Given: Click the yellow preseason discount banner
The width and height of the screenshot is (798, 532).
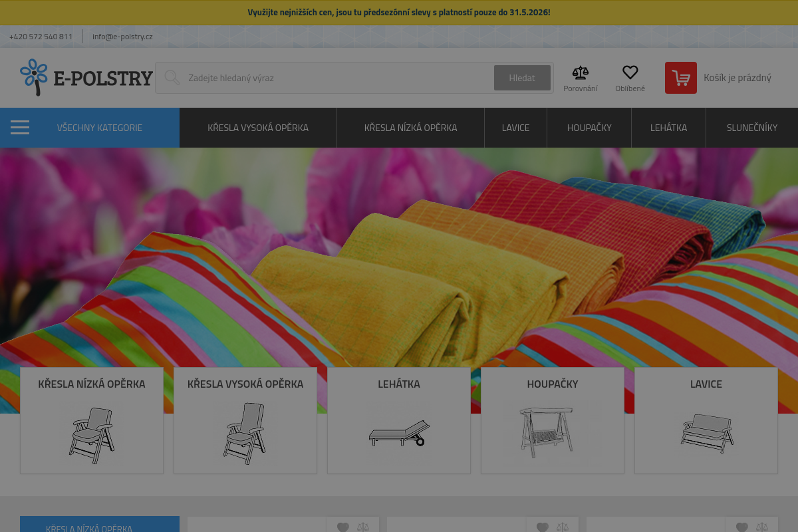Looking at the screenshot, I should [x=399, y=13].
